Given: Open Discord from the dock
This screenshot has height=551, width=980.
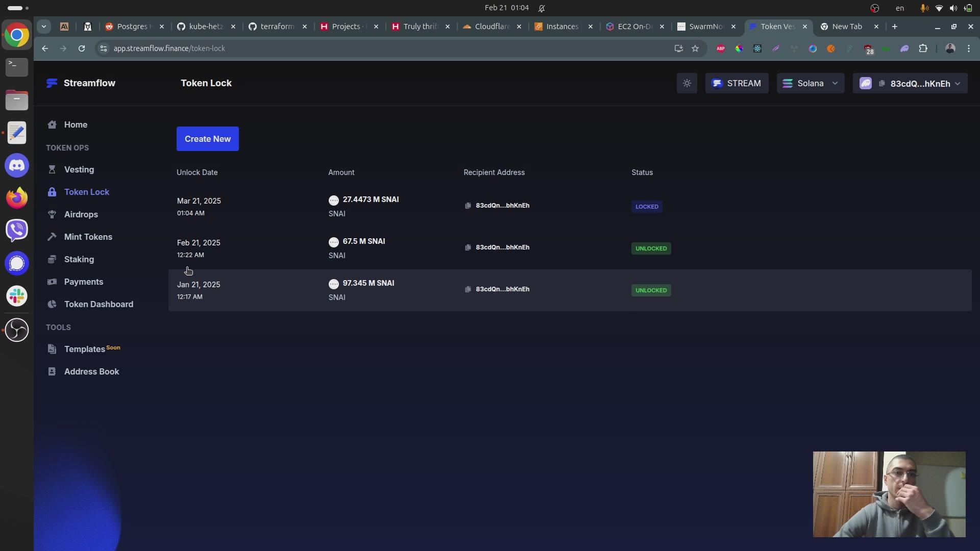Looking at the screenshot, I should coord(17,165).
